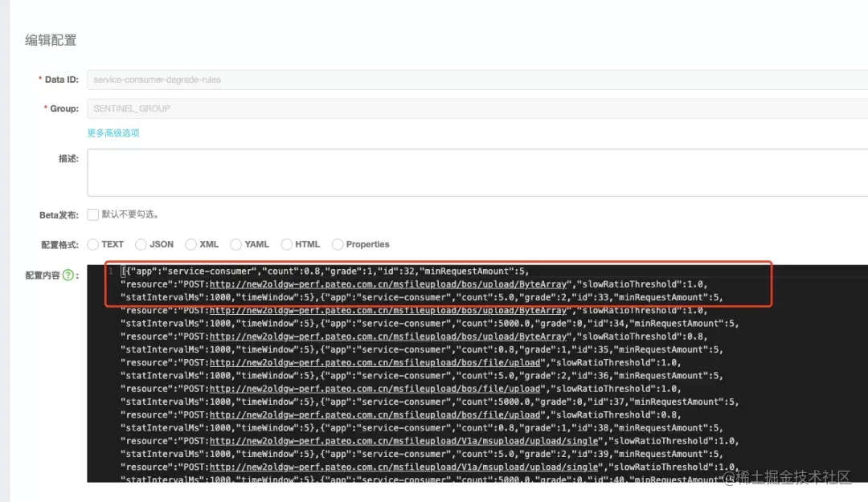
Task: Click the 配置内容 help question-mark icon
Action: pyautogui.click(x=68, y=275)
